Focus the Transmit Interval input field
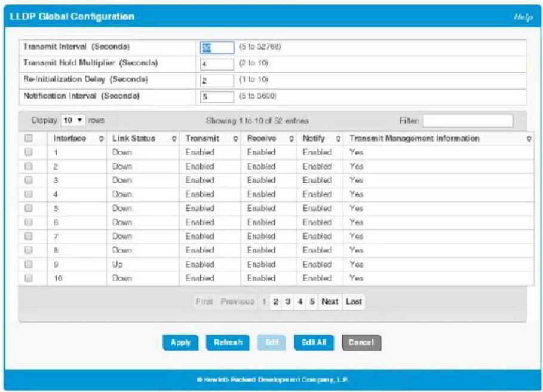This screenshot has height=392, width=543. tap(217, 47)
